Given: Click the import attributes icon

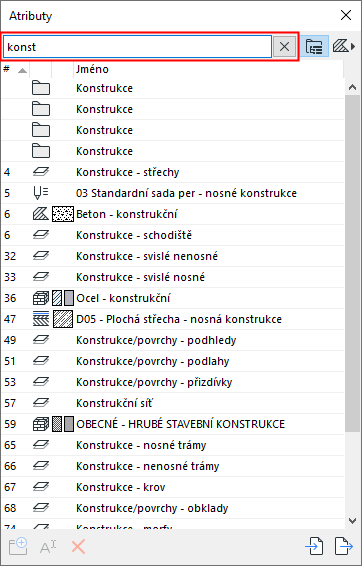Looking at the screenshot, I should (x=314, y=547).
